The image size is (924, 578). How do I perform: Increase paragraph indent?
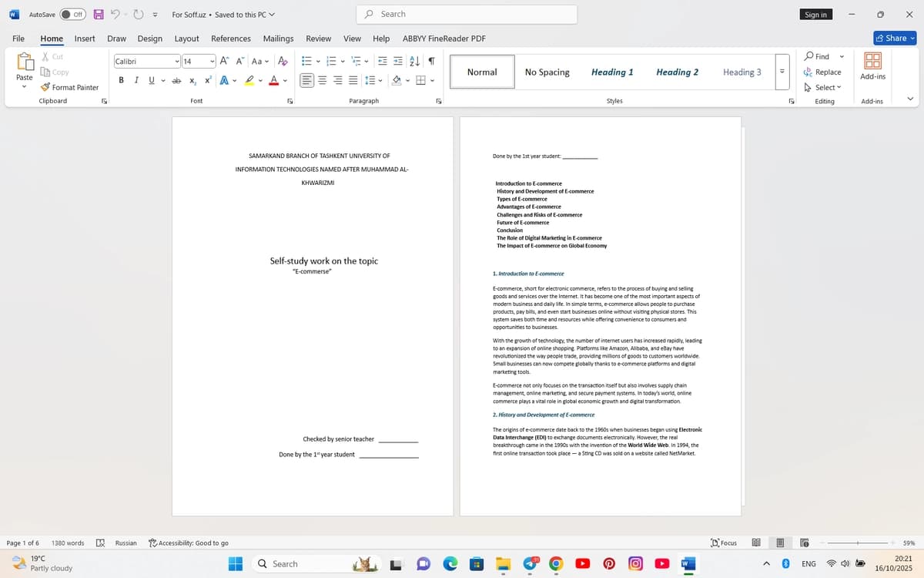[x=398, y=61]
